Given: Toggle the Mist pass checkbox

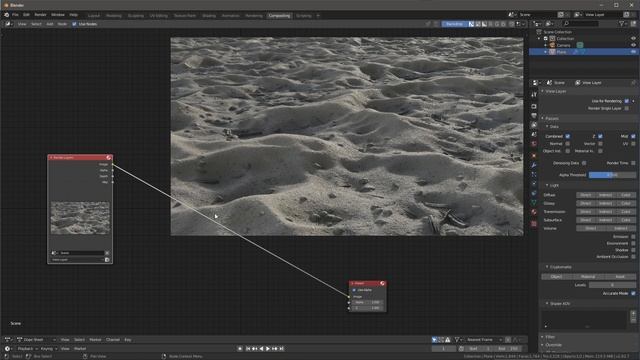Looking at the screenshot, I should (633, 136).
